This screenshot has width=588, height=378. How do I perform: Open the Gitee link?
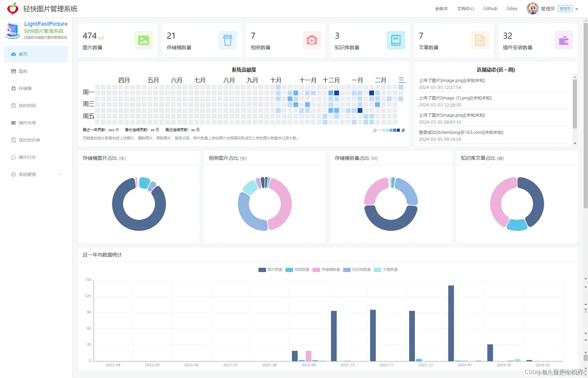pos(512,9)
